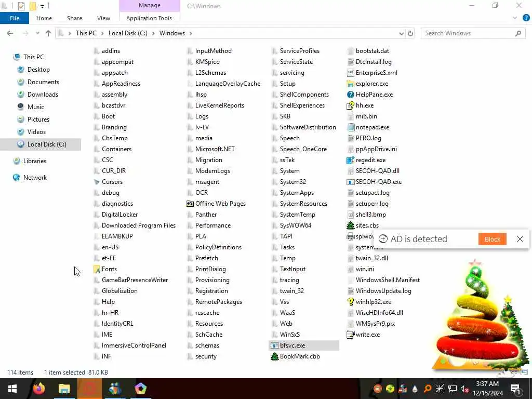532x399 pixels.
Task: Select Downloads in the navigation pane
Action: click(43, 95)
